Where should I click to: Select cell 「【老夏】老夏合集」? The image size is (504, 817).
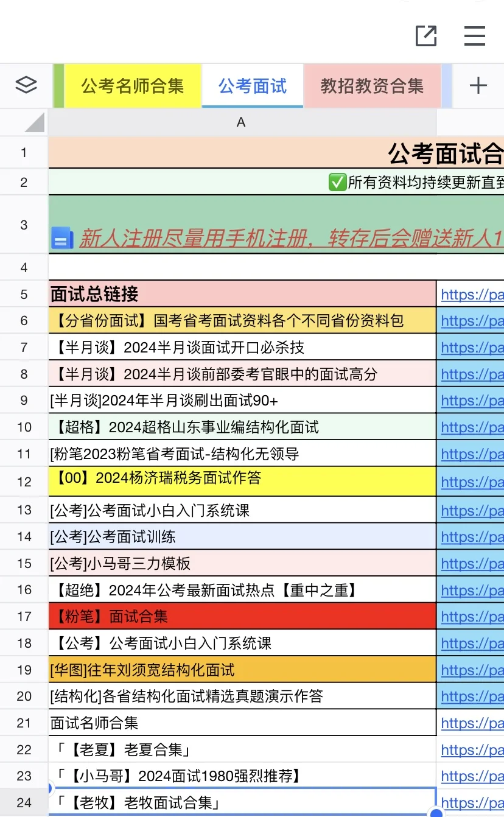242,749
